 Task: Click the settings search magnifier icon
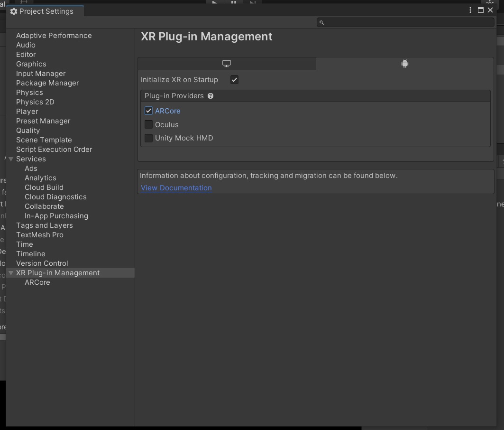tap(321, 22)
